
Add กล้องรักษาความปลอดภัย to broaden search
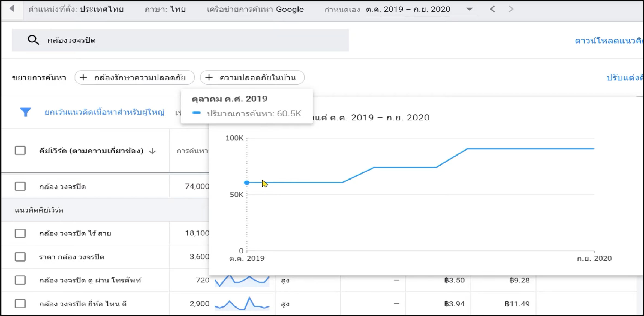pyautogui.click(x=135, y=77)
